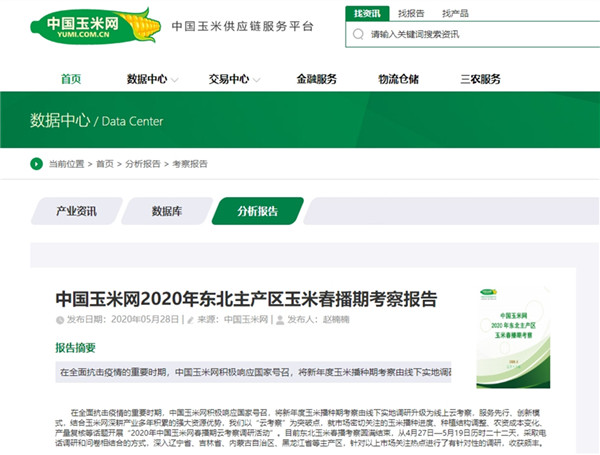Open the 金融服务 navigation item
The width and height of the screenshot is (600, 455).
(x=316, y=79)
